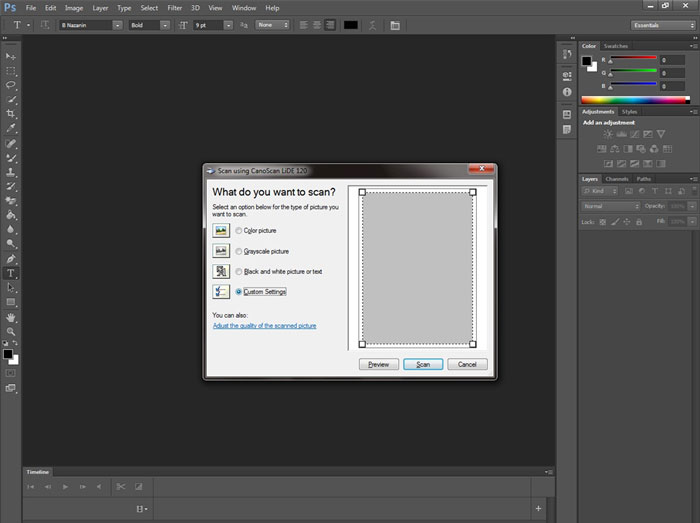Select the Eyedropper tool
Viewport: 700px width, 523px height.
pyautogui.click(x=11, y=128)
